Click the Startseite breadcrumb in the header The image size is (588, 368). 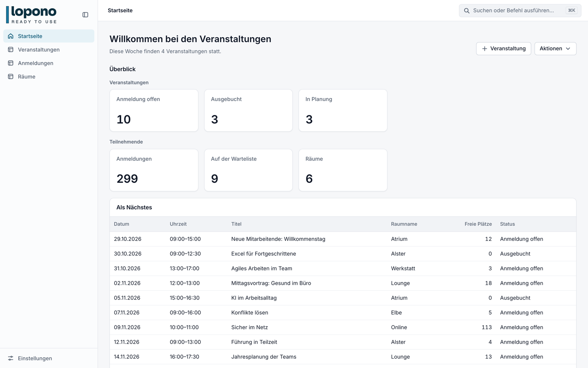(120, 11)
